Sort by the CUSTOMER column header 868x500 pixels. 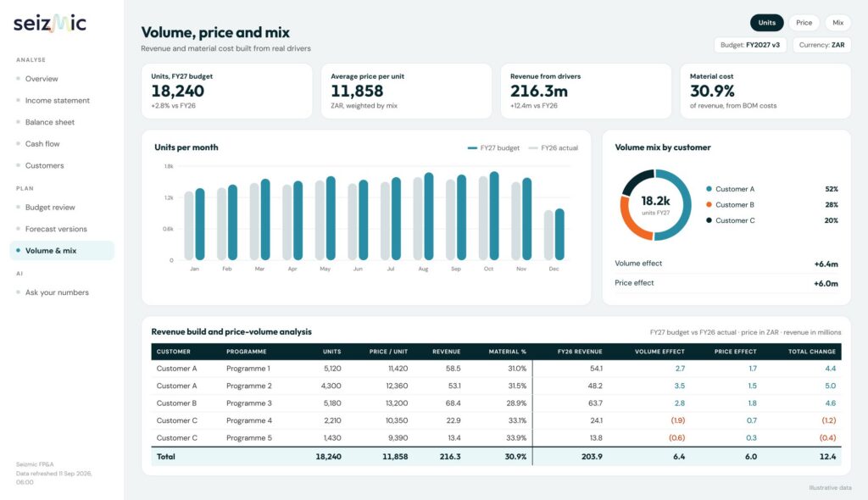(x=173, y=352)
